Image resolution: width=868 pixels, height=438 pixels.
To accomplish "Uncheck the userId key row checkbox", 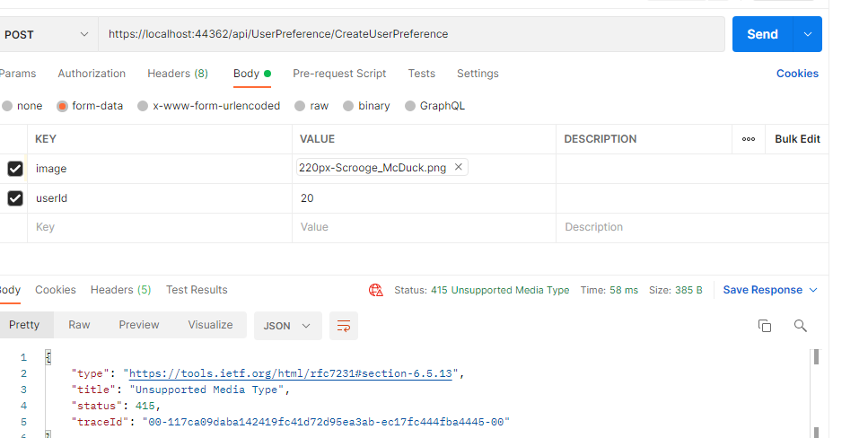I will pos(15,197).
